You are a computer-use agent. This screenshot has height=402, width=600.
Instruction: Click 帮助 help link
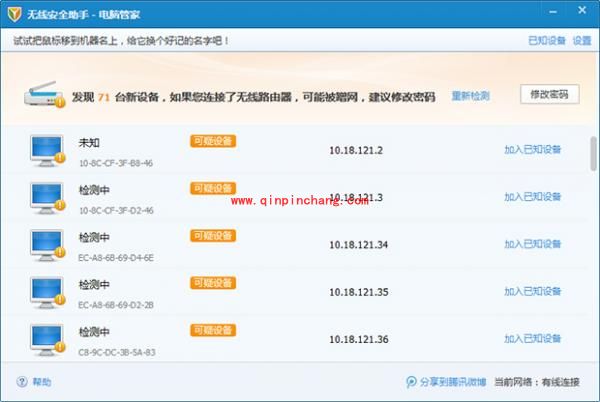tap(42, 382)
